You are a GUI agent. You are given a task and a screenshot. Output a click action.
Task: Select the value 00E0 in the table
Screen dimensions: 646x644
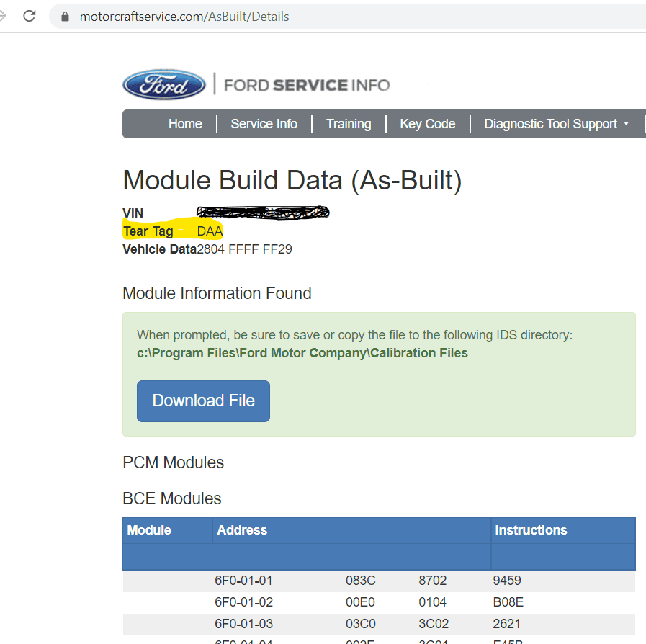click(x=360, y=602)
